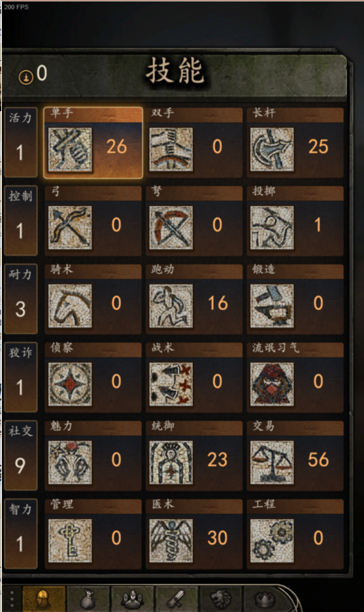
Task: Open the quests scroll tab
Action: click(176, 598)
